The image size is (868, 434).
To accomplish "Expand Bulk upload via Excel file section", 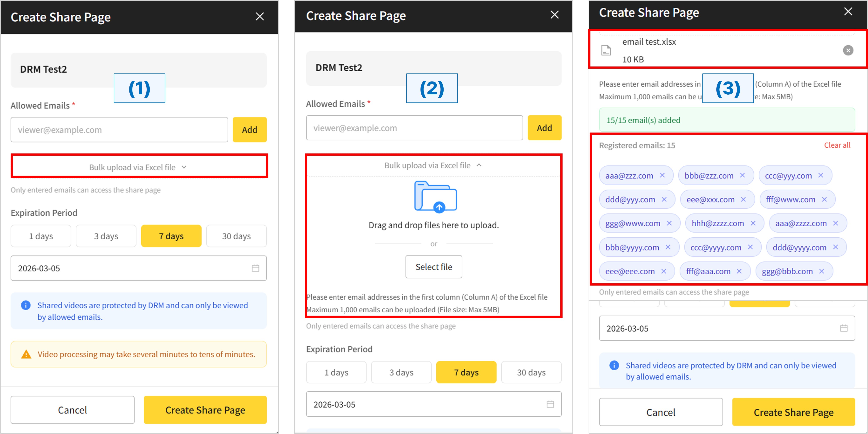I will pyautogui.click(x=139, y=167).
